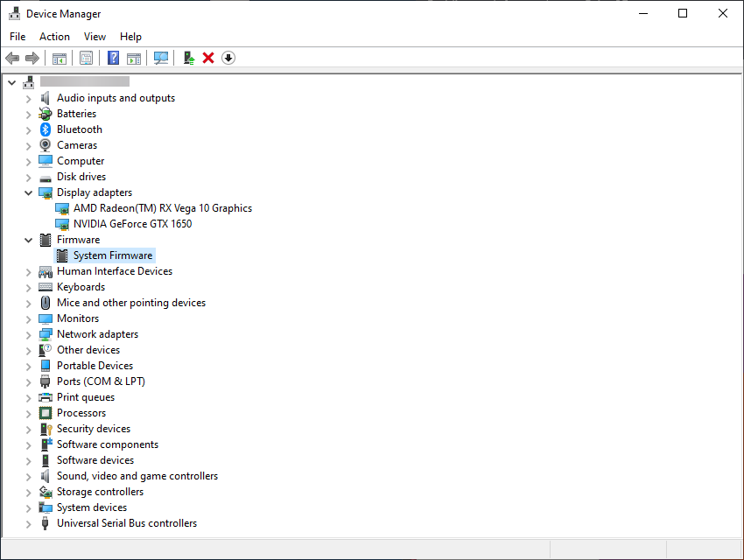Click the Update device driver icon

coord(188,58)
